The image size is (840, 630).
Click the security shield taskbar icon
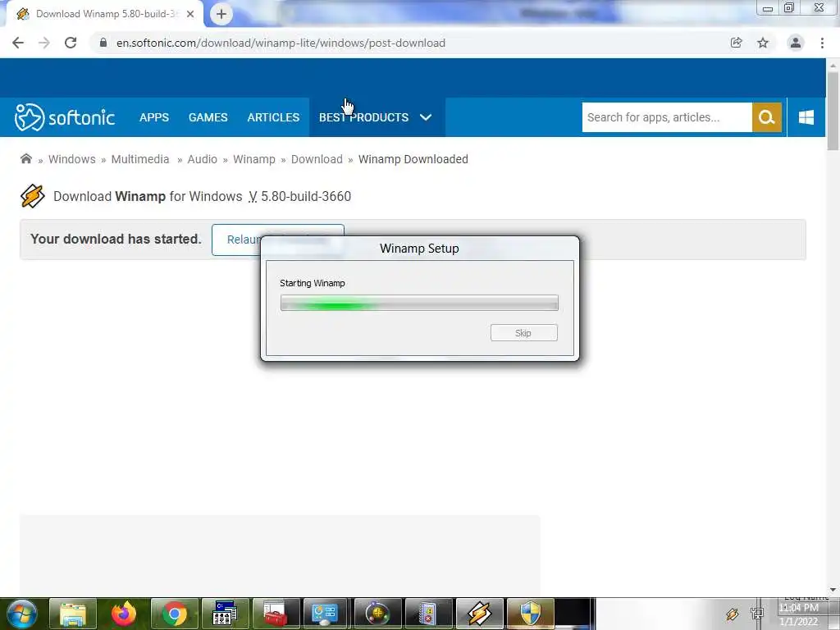531,614
